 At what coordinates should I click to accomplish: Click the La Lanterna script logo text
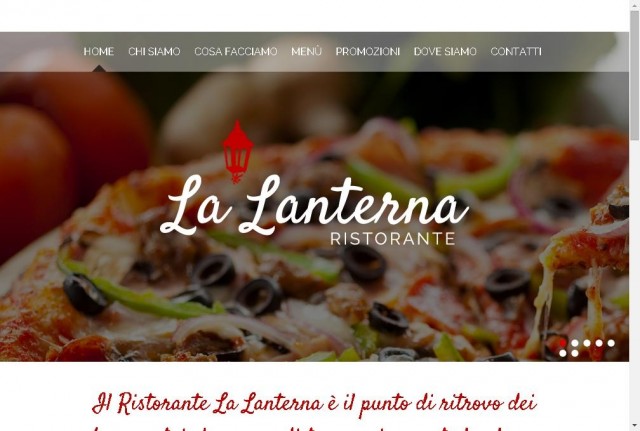click(x=314, y=205)
